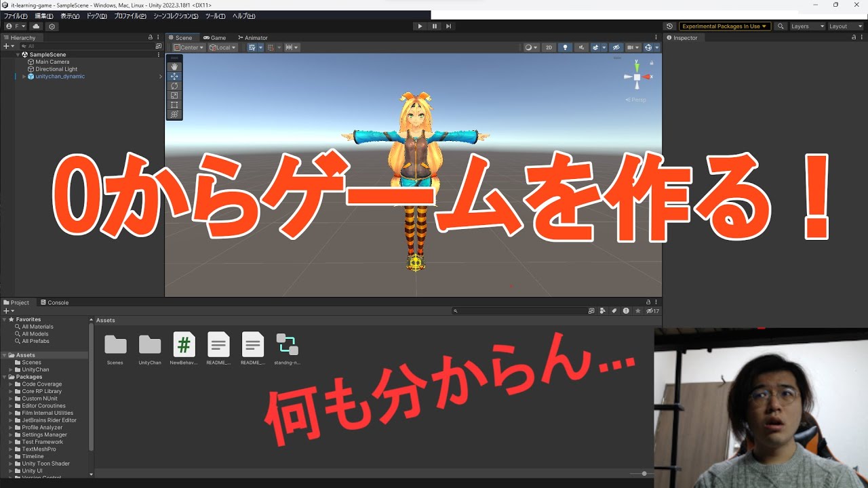
Task: Open SampleScene three-dot options menu
Action: point(159,54)
